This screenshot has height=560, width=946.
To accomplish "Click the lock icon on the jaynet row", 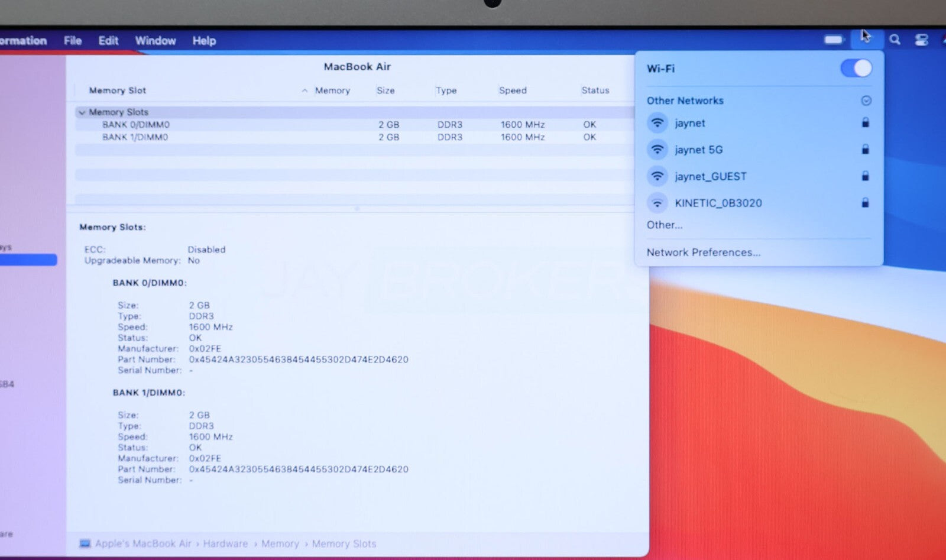I will [865, 122].
